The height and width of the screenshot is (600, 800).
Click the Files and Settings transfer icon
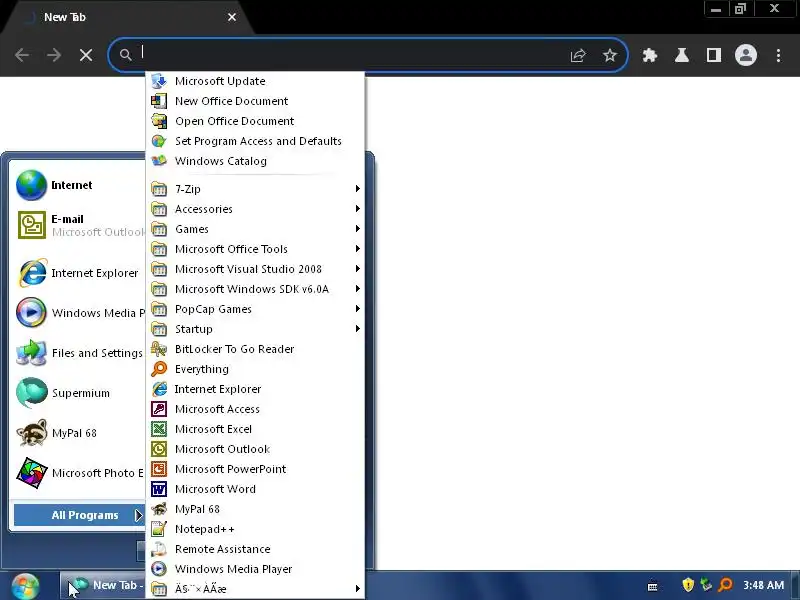click(32, 353)
